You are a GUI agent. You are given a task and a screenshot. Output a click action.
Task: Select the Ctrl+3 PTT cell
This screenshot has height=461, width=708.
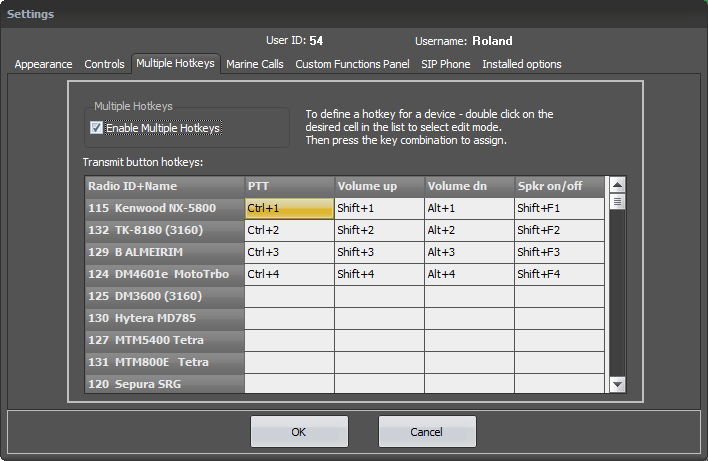[x=289, y=252]
